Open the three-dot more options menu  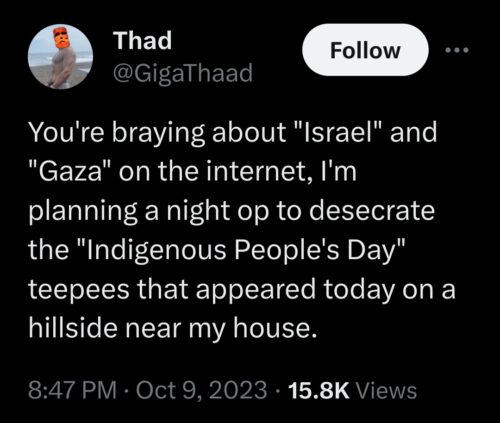[457, 50]
